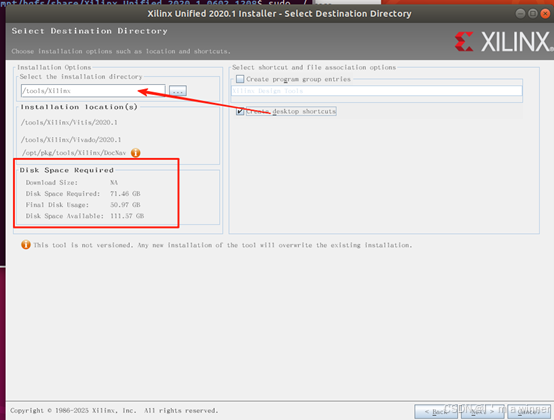This screenshot has width=554, height=420.
Task: Select the /opt/pkg/tools/Xilinx/DocNav location text
Action: pyautogui.click(x=74, y=153)
